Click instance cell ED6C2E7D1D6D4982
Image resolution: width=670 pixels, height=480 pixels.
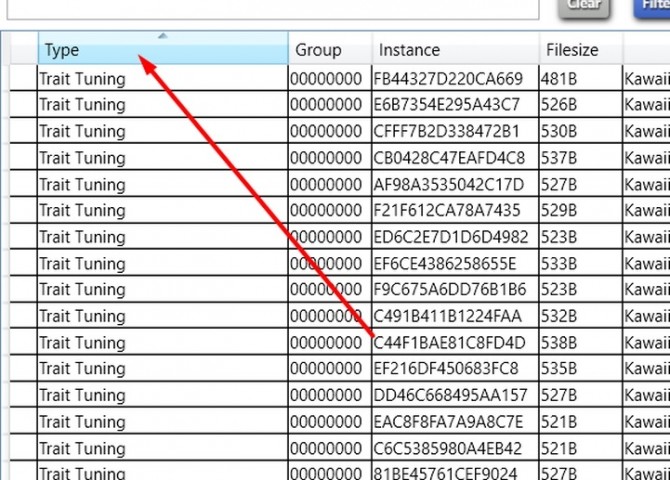pos(447,237)
